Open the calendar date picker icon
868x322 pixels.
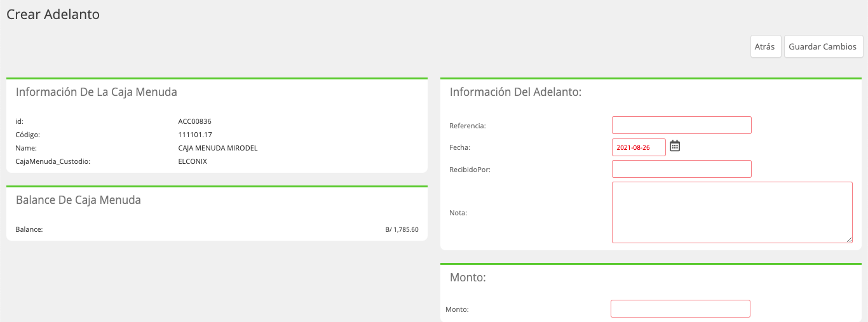click(675, 146)
